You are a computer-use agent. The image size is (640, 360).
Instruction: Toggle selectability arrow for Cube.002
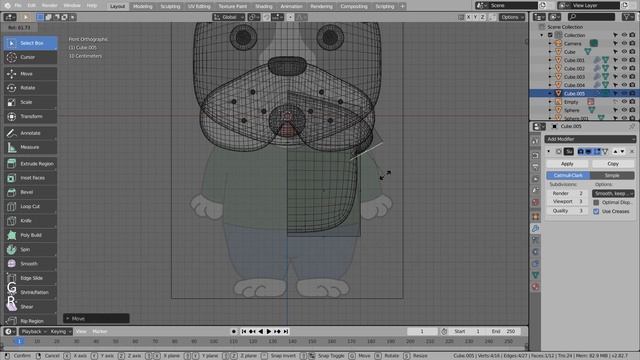616,69
